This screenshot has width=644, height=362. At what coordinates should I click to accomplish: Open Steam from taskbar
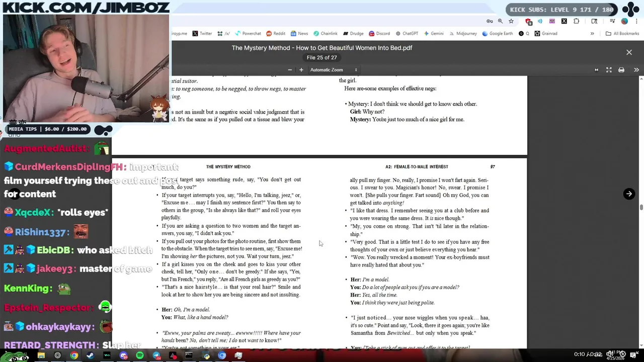91,355
